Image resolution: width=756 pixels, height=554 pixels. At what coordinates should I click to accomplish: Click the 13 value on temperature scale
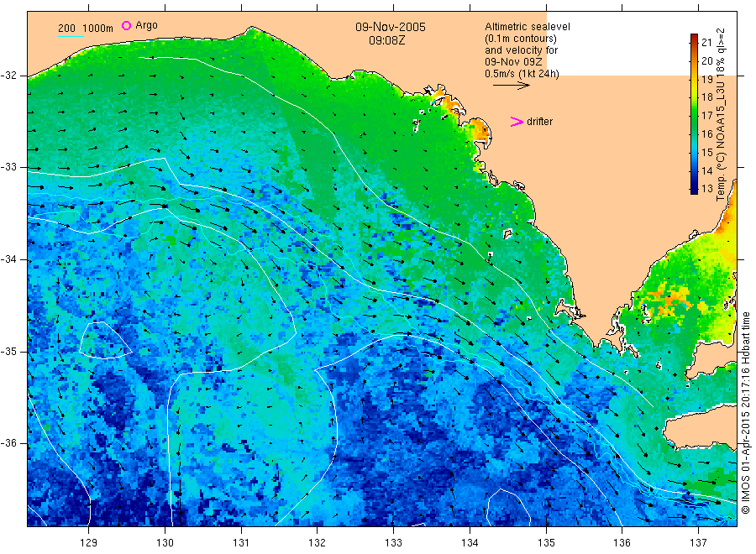pyautogui.click(x=706, y=189)
